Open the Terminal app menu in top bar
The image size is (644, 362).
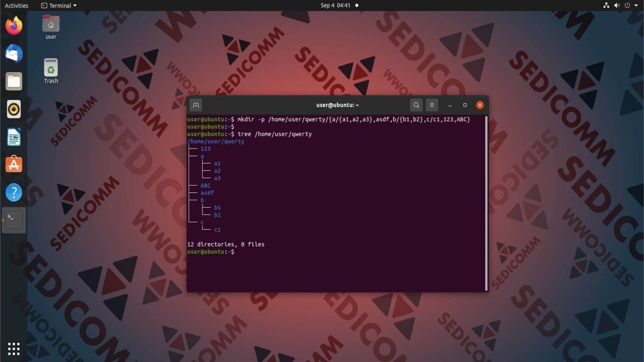tap(59, 5)
